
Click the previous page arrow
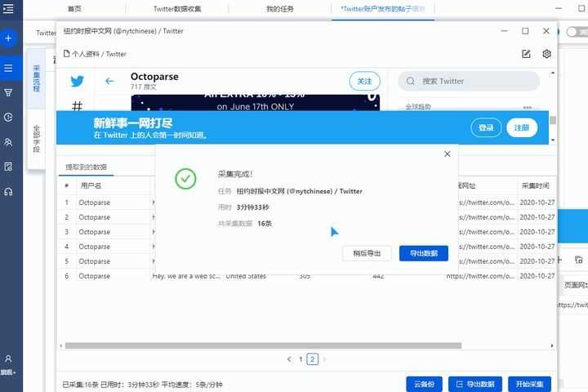pos(289,359)
